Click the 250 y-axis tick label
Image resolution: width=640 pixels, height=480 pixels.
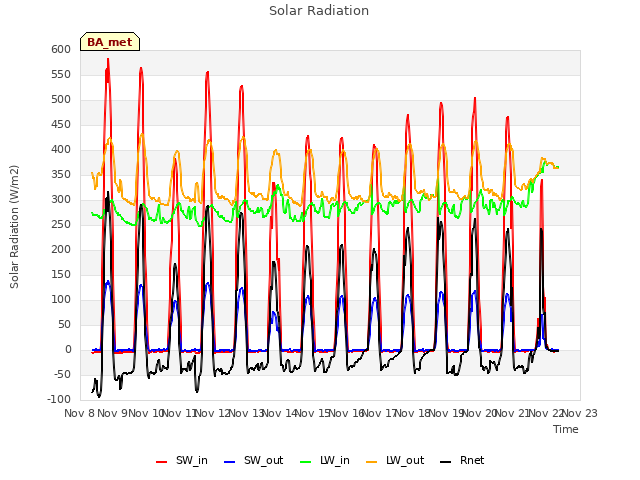point(61,224)
